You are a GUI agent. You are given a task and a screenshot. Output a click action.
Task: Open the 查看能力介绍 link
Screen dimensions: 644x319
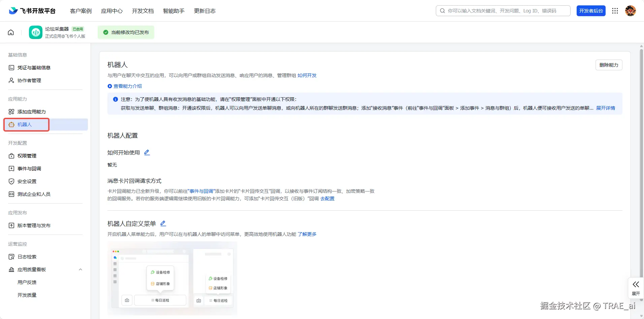coord(128,86)
